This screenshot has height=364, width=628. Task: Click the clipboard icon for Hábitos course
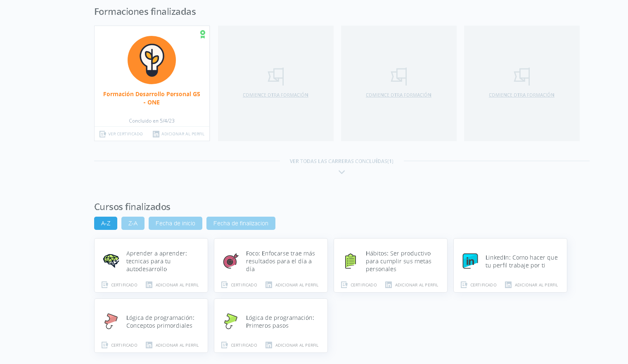pos(351,261)
